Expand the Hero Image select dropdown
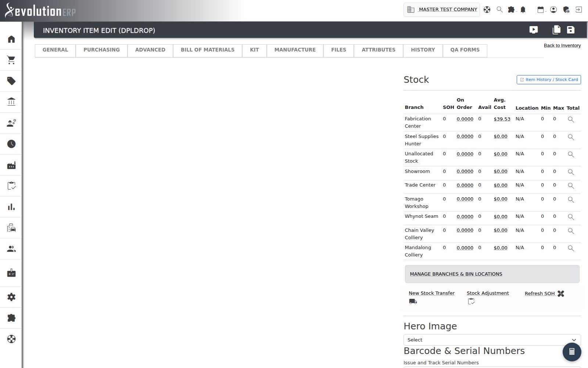Viewport: 588px width, 368px height. point(492,340)
